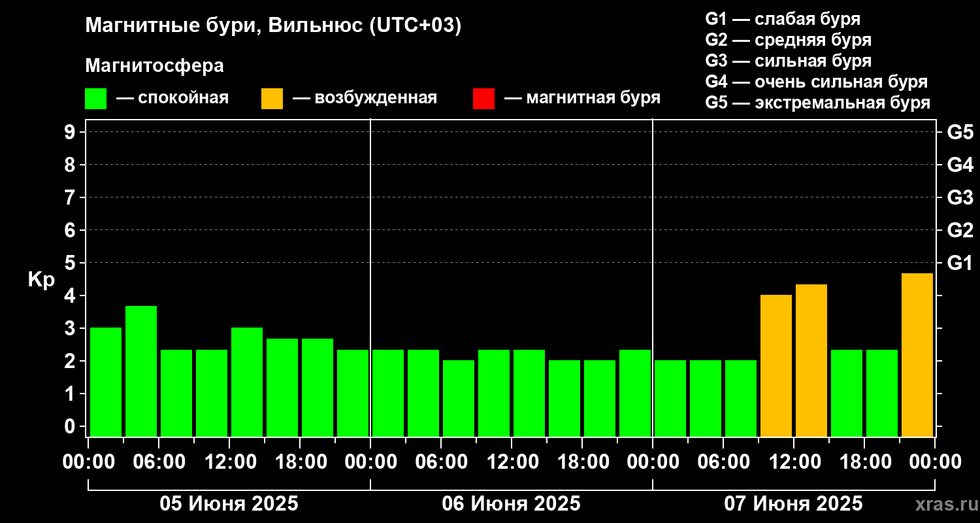This screenshot has height=523, width=980.
Task: Click the 'G4' right axis label
Action: coord(960,165)
